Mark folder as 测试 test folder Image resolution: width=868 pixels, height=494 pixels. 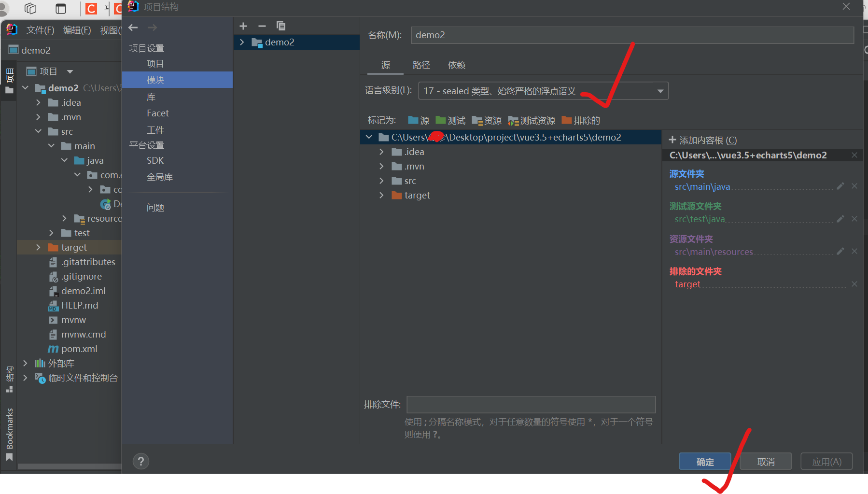coord(449,120)
